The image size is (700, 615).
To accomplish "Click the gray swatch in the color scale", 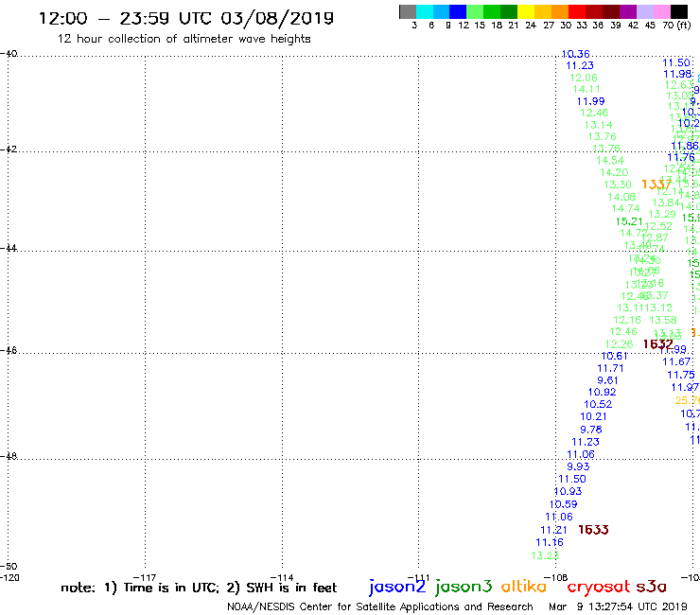I will 408,11.
